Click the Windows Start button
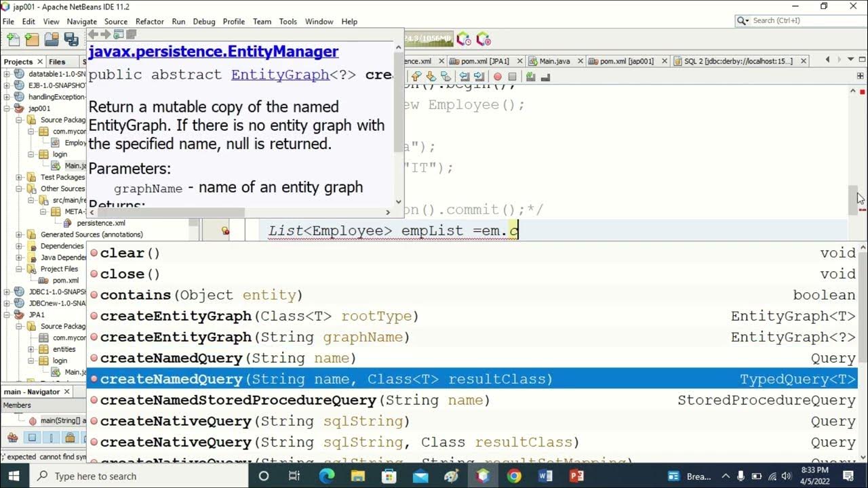868x488 pixels. [x=14, y=476]
